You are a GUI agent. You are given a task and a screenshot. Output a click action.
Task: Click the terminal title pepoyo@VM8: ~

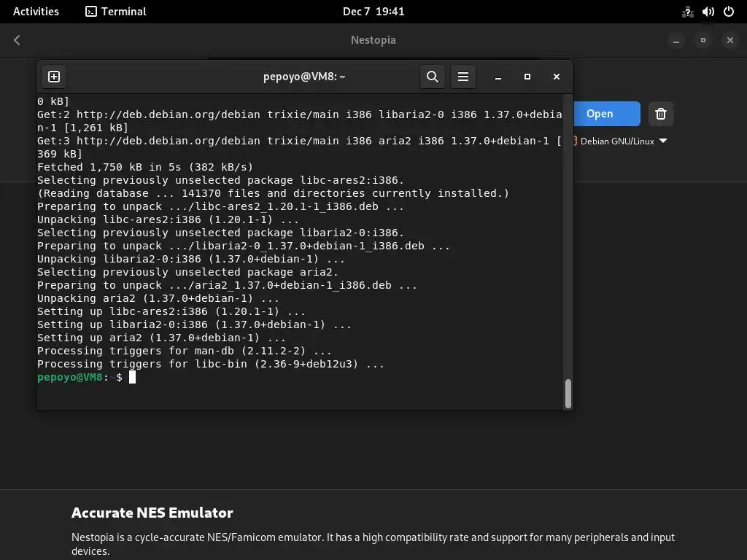304,77
